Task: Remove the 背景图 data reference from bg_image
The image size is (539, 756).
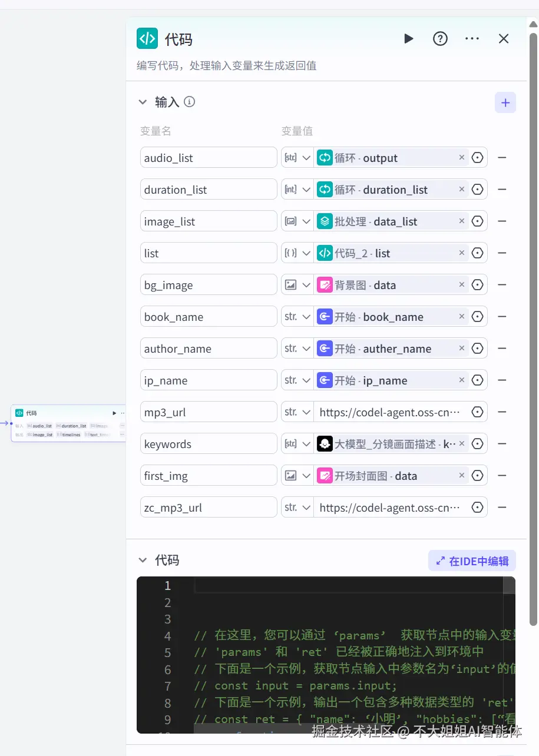Action: point(462,284)
